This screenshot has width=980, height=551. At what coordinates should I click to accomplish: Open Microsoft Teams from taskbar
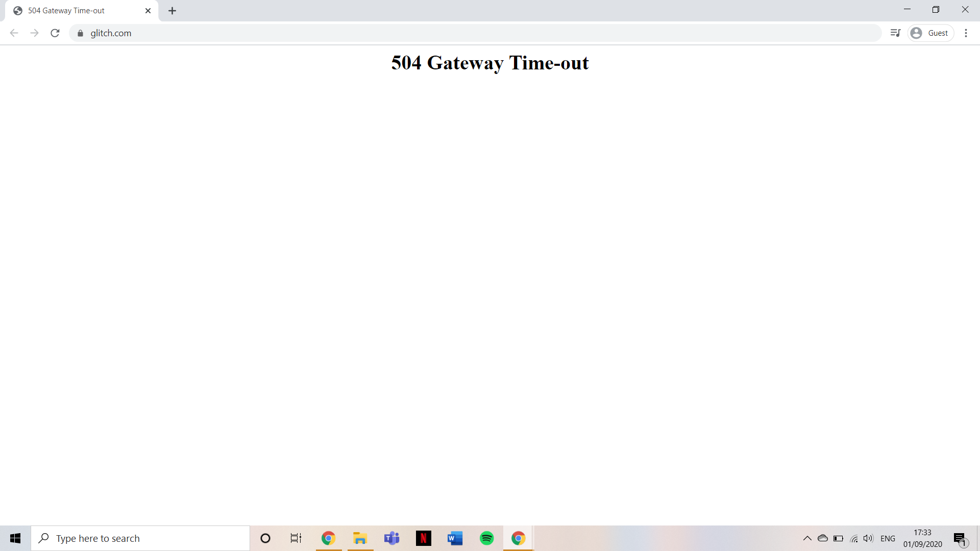click(391, 538)
